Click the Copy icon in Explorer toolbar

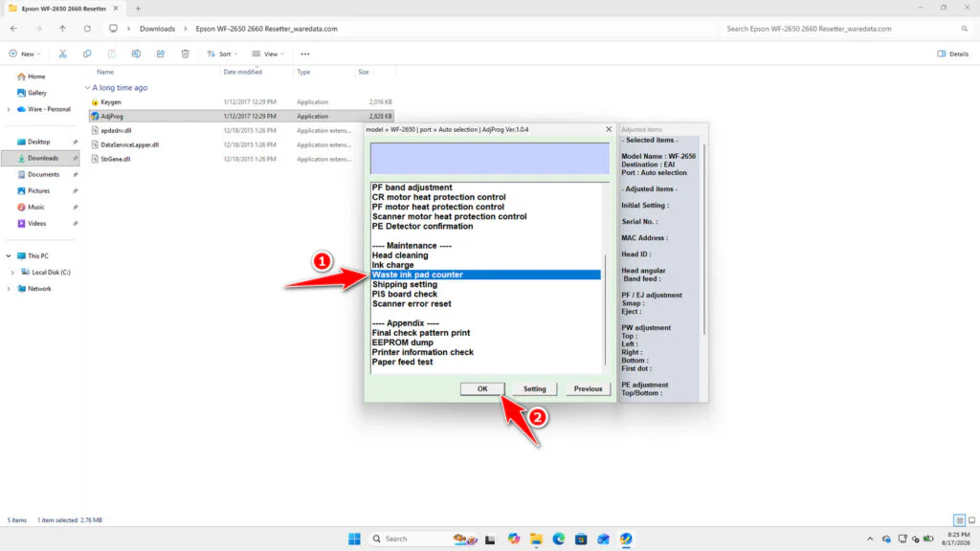tap(87, 54)
